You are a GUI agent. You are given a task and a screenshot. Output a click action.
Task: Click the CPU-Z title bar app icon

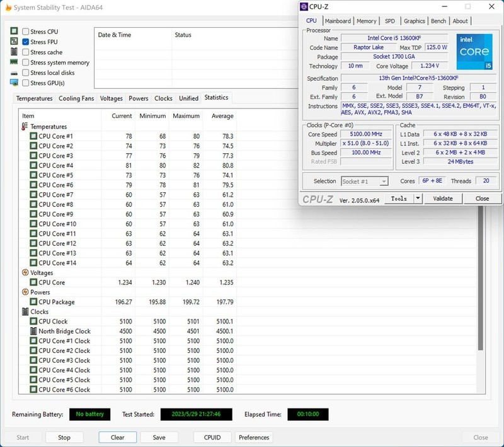(304, 7)
